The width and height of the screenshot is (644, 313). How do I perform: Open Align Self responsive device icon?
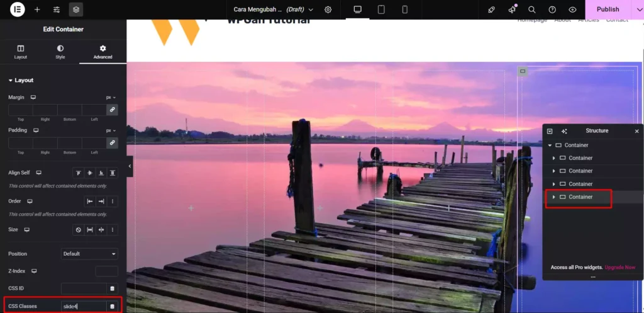tap(39, 173)
